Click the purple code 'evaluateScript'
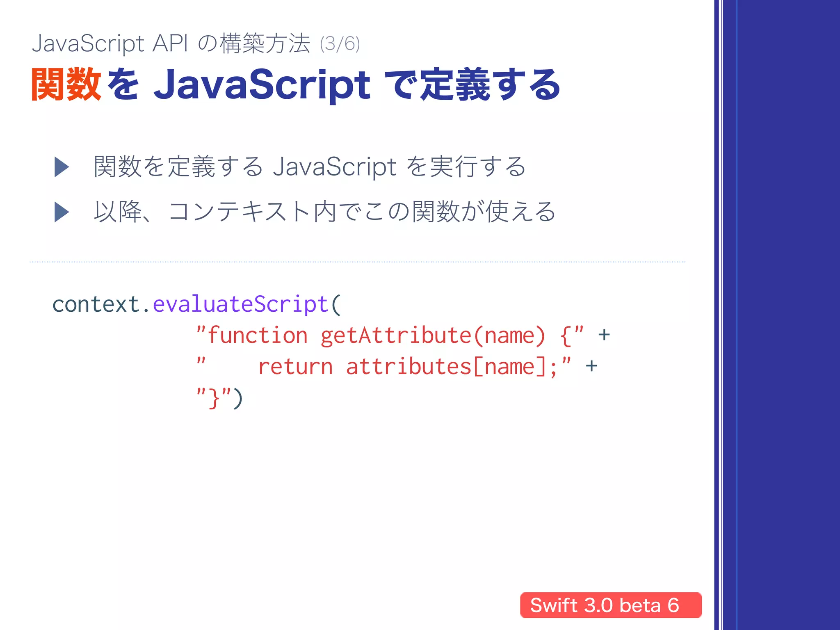 point(241,305)
